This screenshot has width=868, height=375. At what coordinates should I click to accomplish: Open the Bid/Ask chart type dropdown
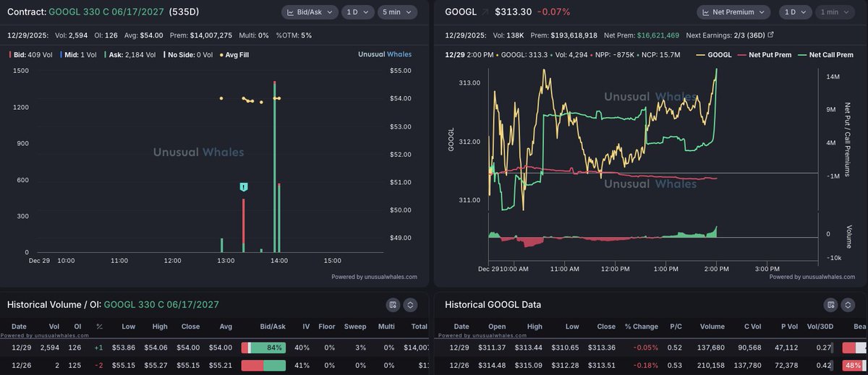[310, 12]
